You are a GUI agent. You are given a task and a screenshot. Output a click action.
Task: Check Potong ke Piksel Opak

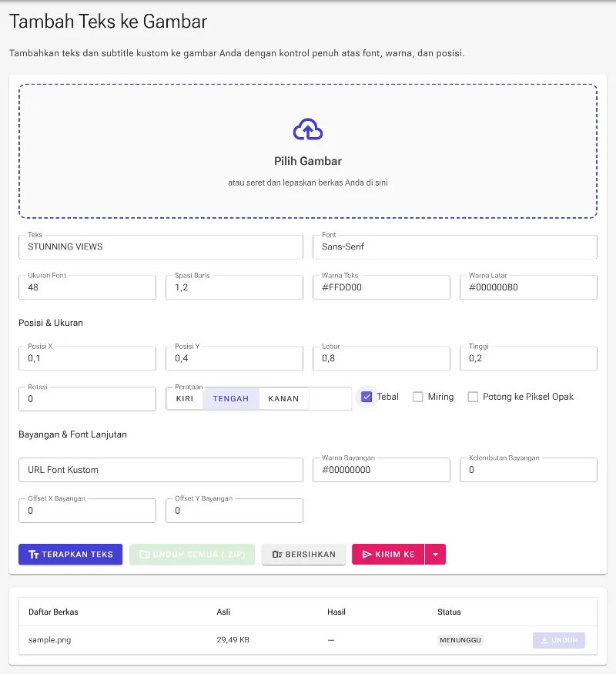pos(473,397)
